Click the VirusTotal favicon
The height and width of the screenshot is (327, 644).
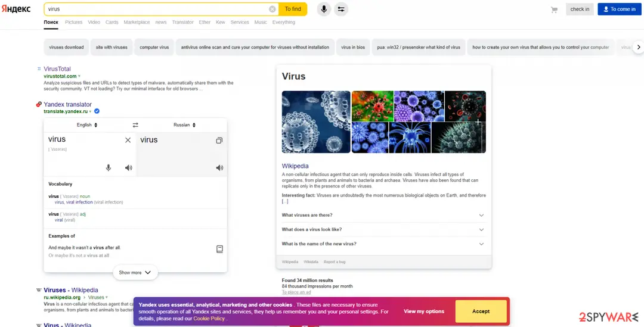pyautogui.click(x=39, y=69)
